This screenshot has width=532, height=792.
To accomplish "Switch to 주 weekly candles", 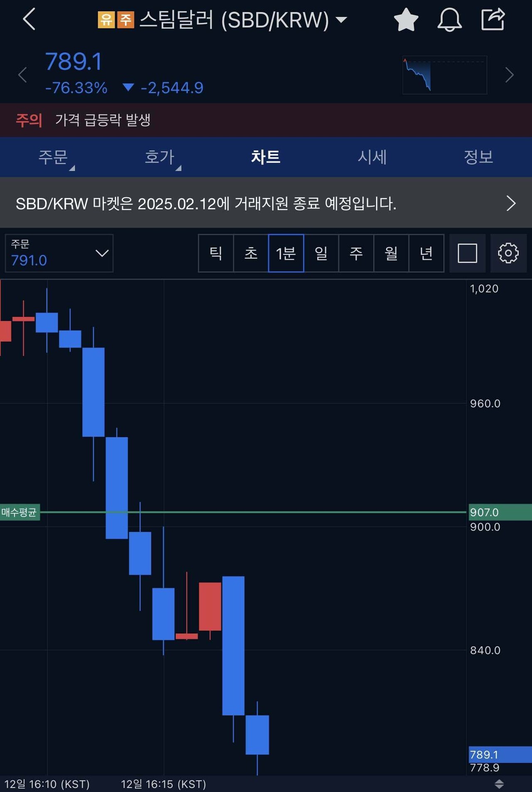I will coord(357,253).
